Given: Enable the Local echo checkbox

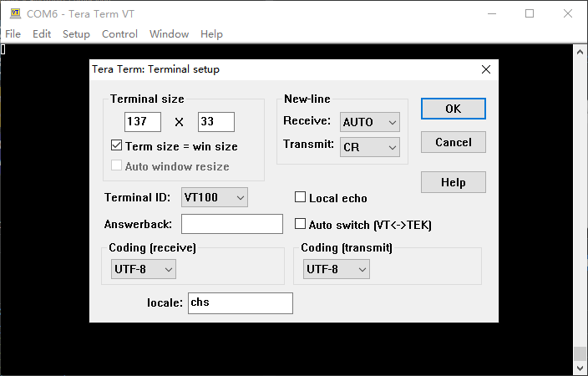Looking at the screenshot, I should [x=302, y=198].
